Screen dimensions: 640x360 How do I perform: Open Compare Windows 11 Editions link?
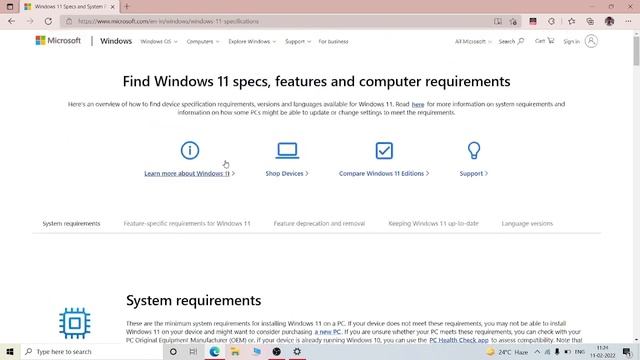pyautogui.click(x=384, y=173)
